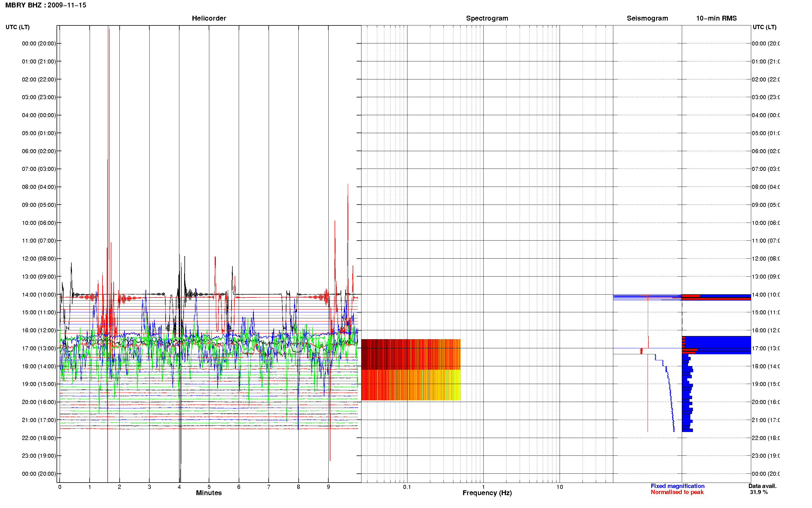812x508 pixels.
Task: Click the '10-min RMS' panel heading
Action: [716, 18]
